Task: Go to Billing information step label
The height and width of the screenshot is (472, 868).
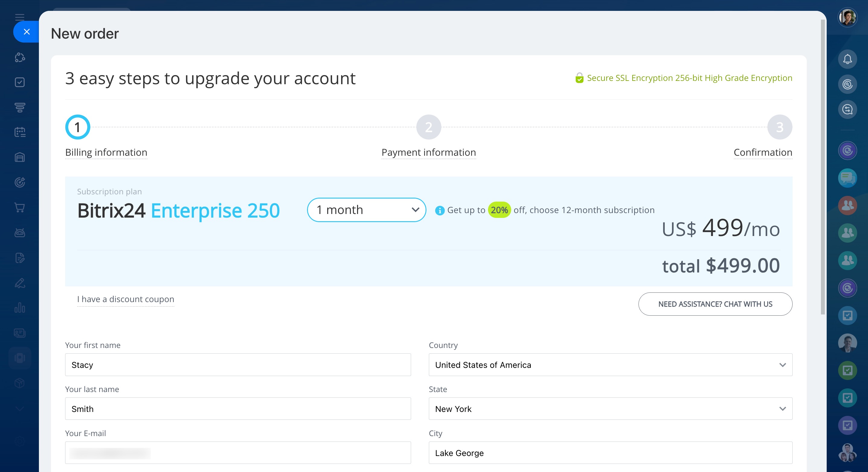Action: click(106, 152)
